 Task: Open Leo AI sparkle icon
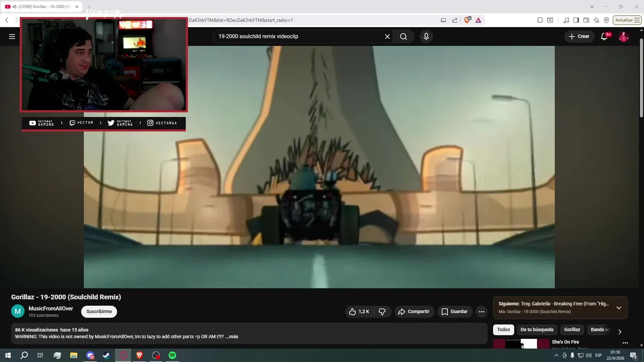pos(596,20)
